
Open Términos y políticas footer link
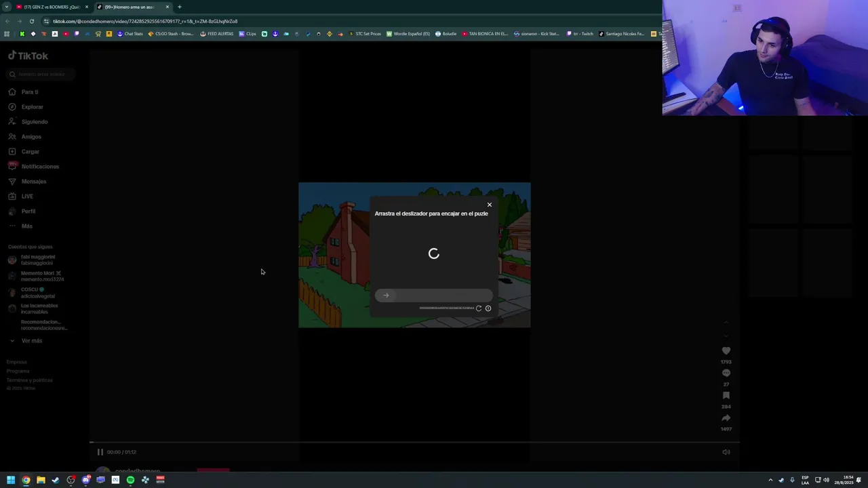pyautogui.click(x=30, y=380)
